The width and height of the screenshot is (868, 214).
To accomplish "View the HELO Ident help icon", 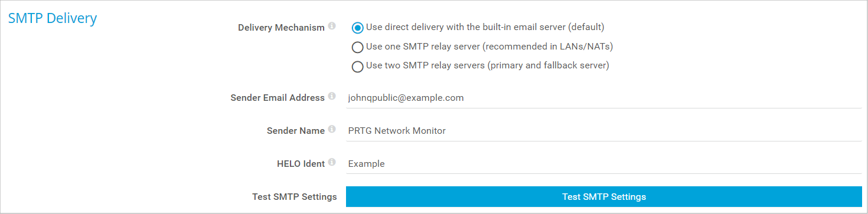I will coord(332,162).
